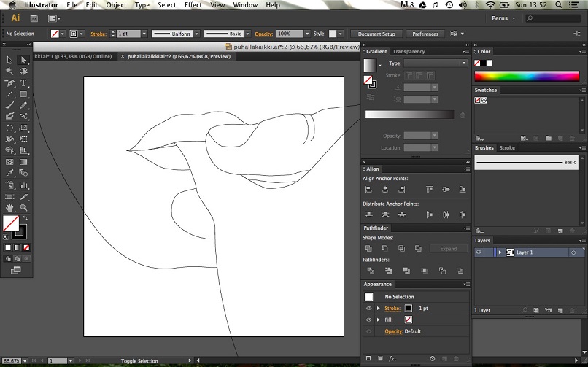Select the Eyedropper tool
Screen dimensions: 588x367
(x=9, y=174)
